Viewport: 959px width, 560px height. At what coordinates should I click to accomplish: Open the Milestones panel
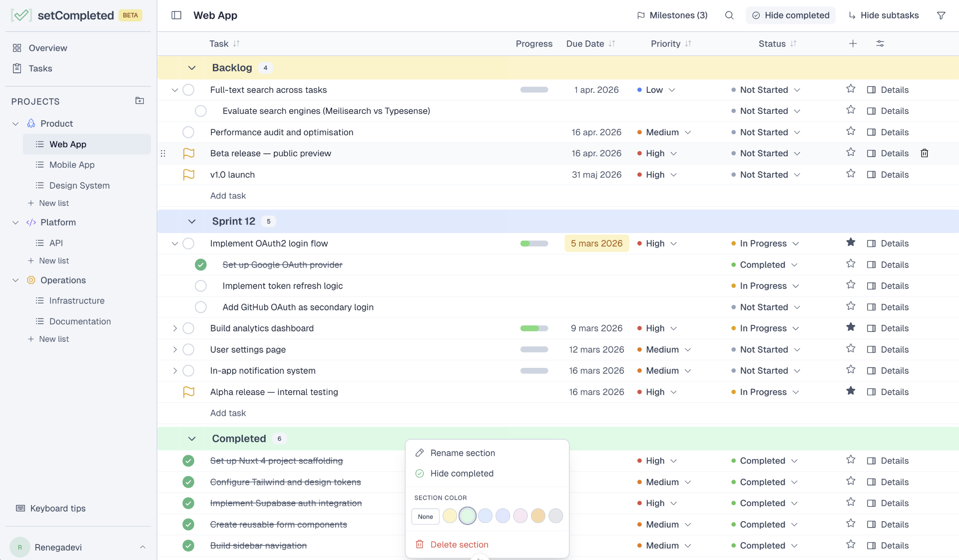point(672,15)
